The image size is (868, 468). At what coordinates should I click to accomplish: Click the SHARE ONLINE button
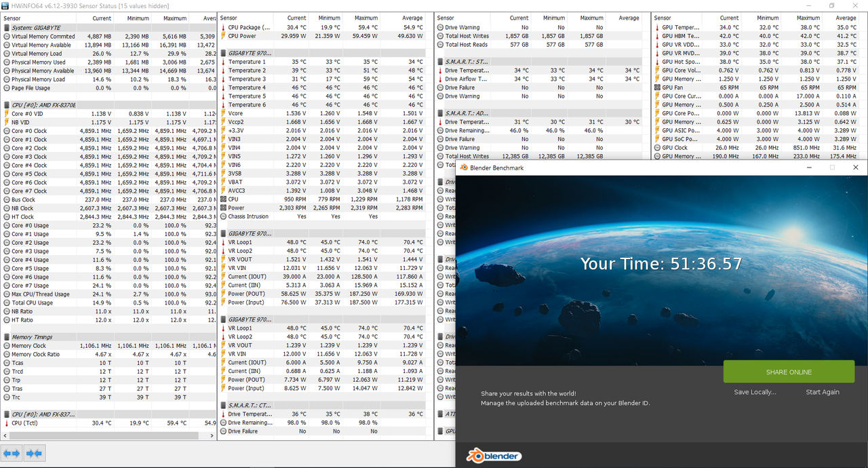tap(789, 372)
